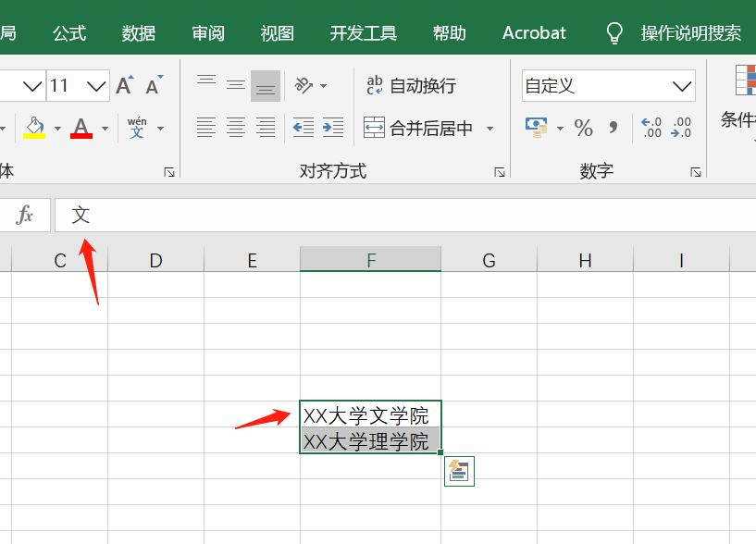The width and height of the screenshot is (756, 544).
Task: Click the 操作说明搜索 search box
Action: pos(691,33)
